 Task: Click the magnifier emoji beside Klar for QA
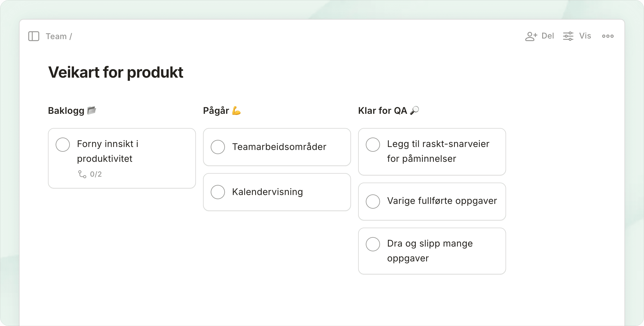(x=414, y=111)
